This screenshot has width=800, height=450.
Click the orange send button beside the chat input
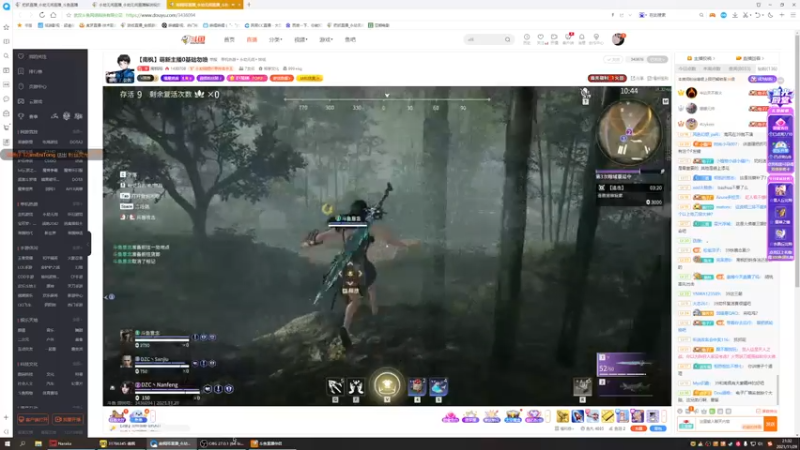click(x=770, y=423)
